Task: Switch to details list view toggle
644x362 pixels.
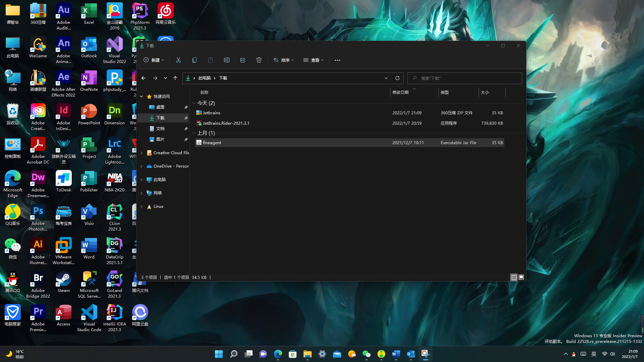Action: pos(514,277)
